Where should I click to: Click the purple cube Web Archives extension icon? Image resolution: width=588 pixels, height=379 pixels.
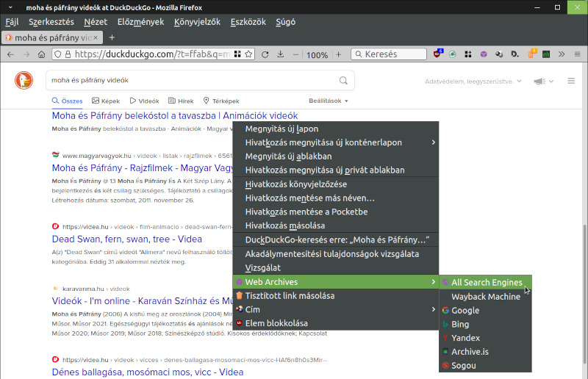(x=484, y=54)
